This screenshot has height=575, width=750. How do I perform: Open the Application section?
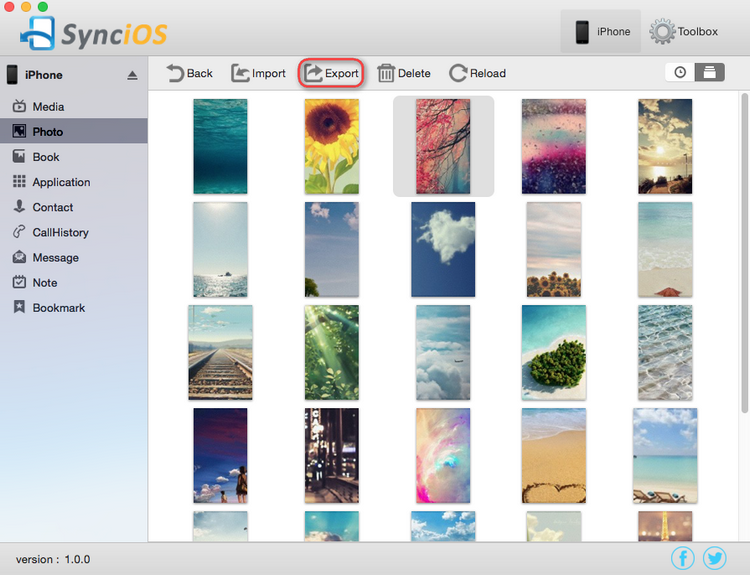tap(74, 182)
